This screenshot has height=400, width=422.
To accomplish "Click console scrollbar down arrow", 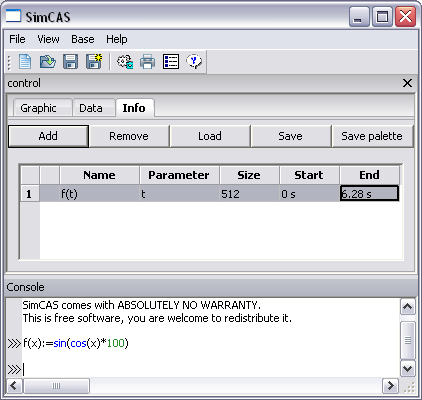I will pyautogui.click(x=408, y=369).
